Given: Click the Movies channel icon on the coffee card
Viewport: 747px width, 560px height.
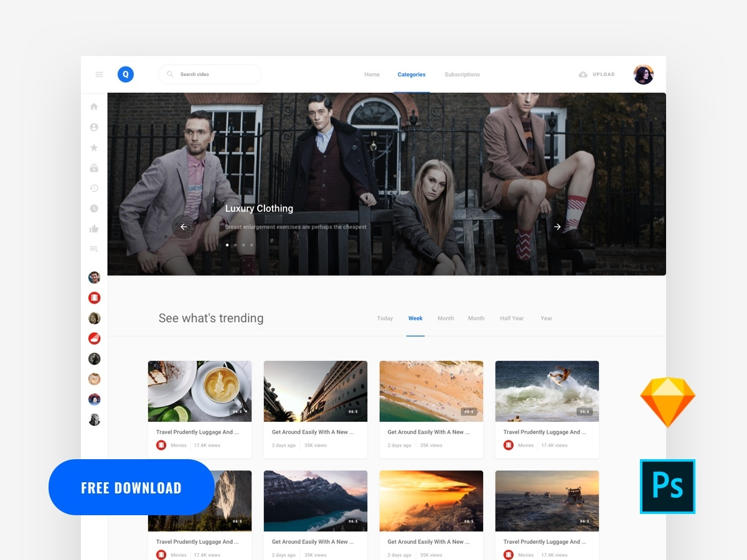Looking at the screenshot, I should tap(161, 446).
